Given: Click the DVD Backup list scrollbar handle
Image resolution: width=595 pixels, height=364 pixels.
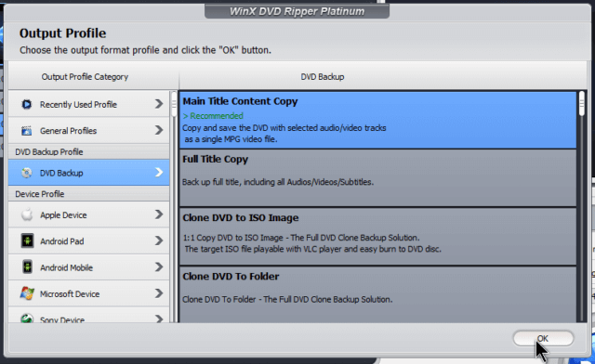Looking at the screenshot, I should point(582,103).
